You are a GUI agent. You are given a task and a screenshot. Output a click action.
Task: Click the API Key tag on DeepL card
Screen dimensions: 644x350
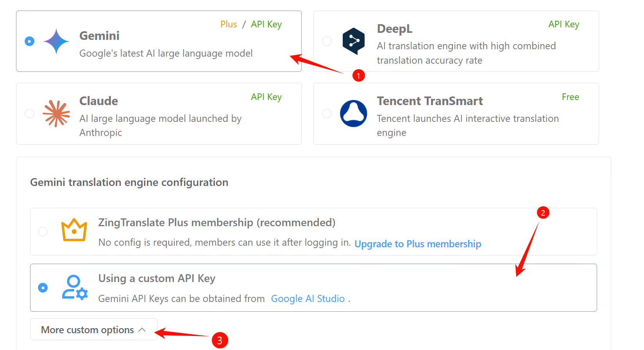tap(563, 24)
